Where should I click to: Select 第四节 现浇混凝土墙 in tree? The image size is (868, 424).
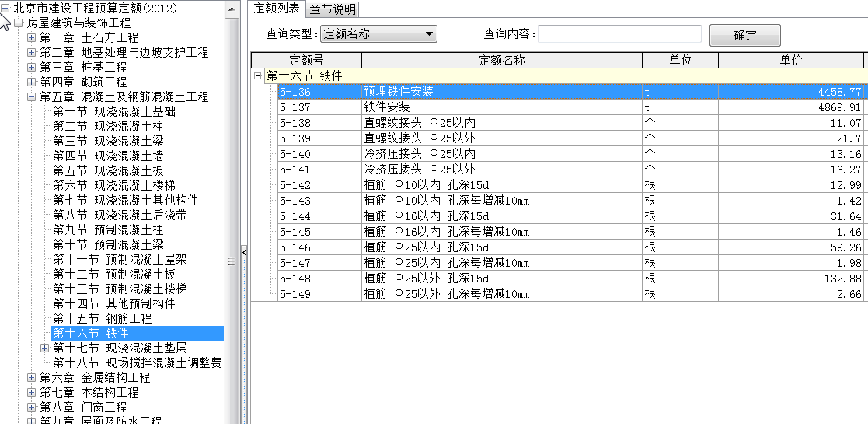pyautogui.click(x=108, y=156)
